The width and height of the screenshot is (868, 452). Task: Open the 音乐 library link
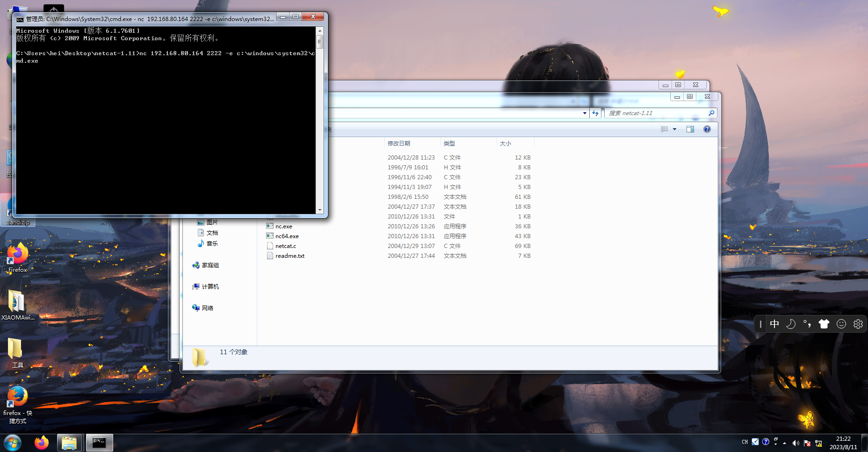click(211, 243)
